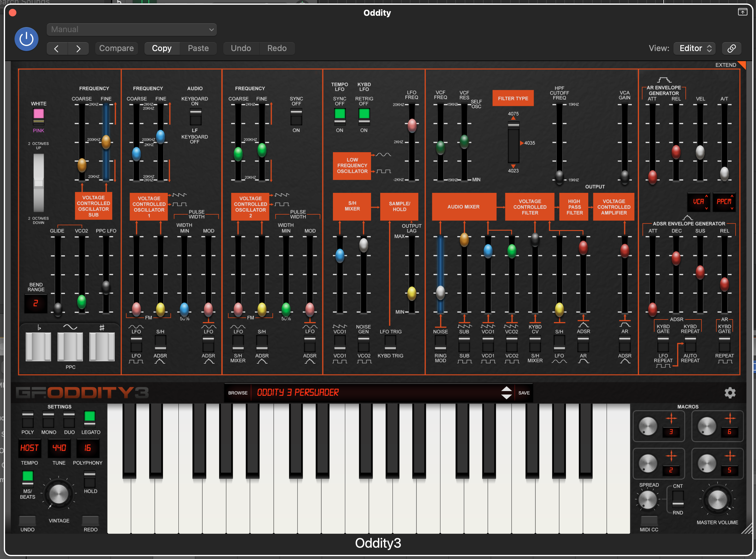This screenshot has width=756, height=559.
Task: Click the PPCM selector display
Action: point(724,202)
